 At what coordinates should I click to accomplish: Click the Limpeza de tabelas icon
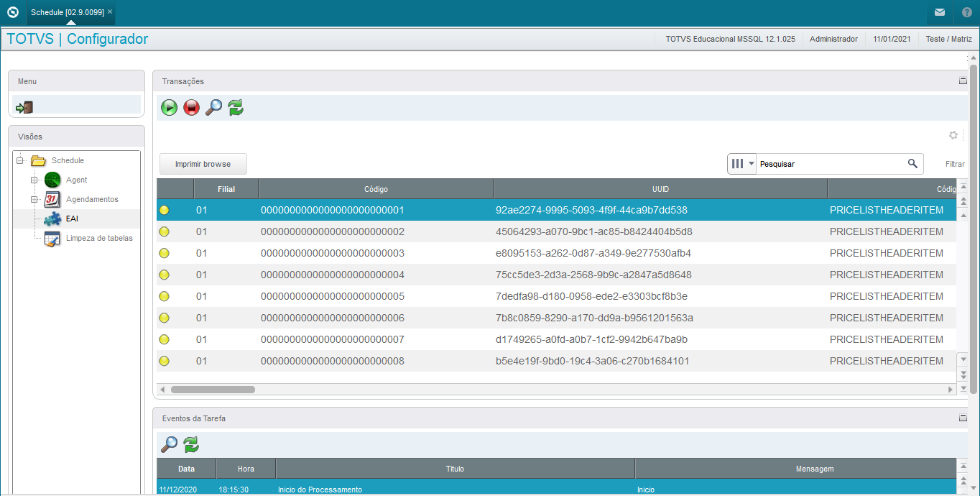(x=52, y=239)
